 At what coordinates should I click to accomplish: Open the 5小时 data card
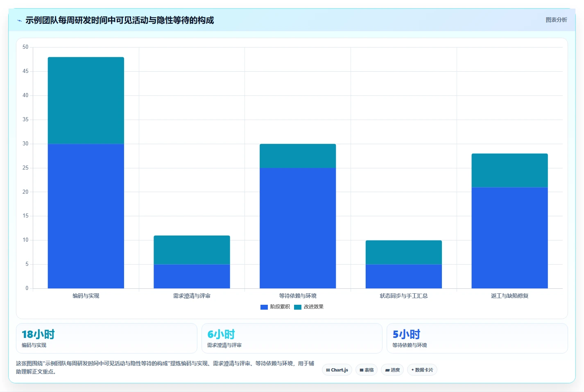(x=477, y=338)
